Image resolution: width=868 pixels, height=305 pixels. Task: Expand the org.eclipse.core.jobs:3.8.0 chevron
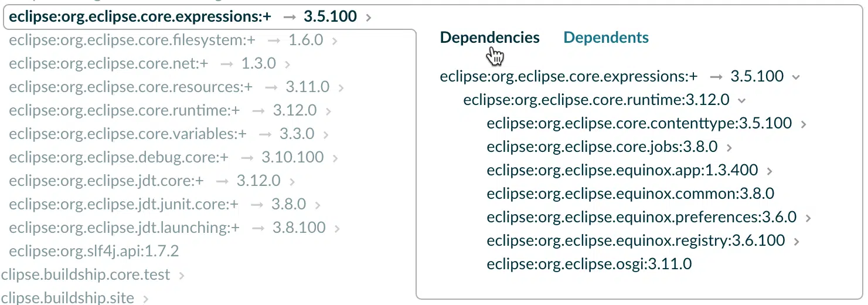pos(729,148)
